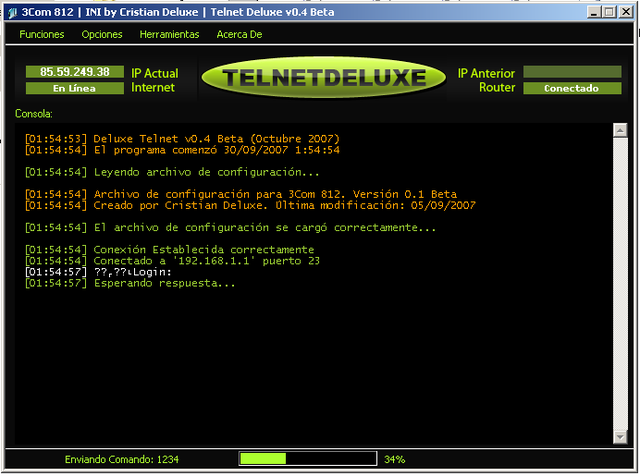Click the line 'se cargó correctamente...'

click(x=230, y=227)
